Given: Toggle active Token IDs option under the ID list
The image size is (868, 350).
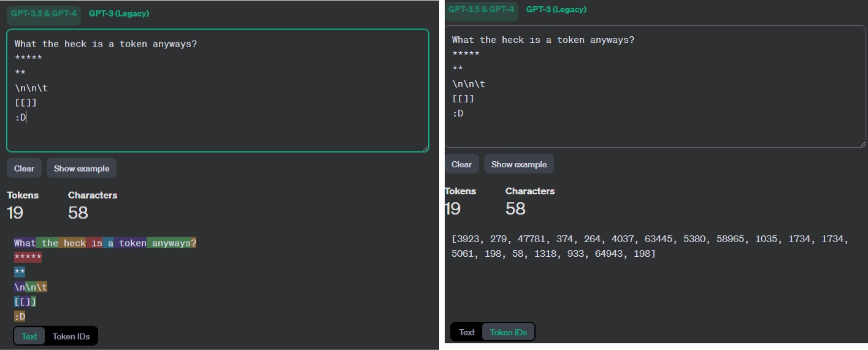Looking at the screenshot, I should (509, 332).
